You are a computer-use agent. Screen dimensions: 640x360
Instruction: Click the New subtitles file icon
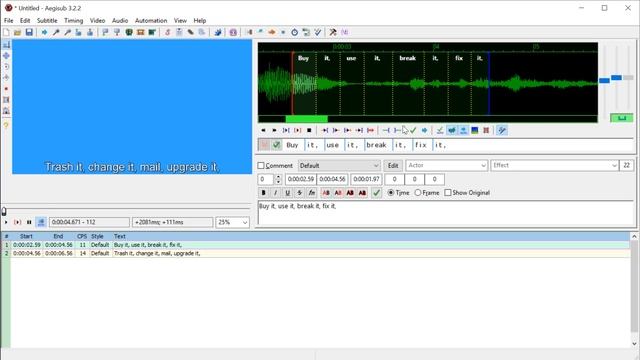(6, 32)
